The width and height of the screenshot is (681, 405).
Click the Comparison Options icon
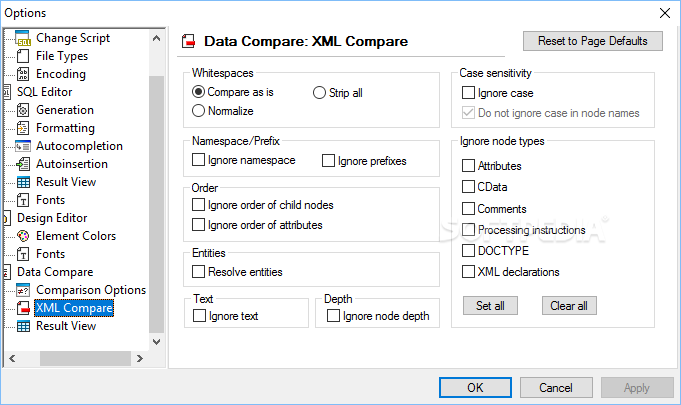pos(23,290)
